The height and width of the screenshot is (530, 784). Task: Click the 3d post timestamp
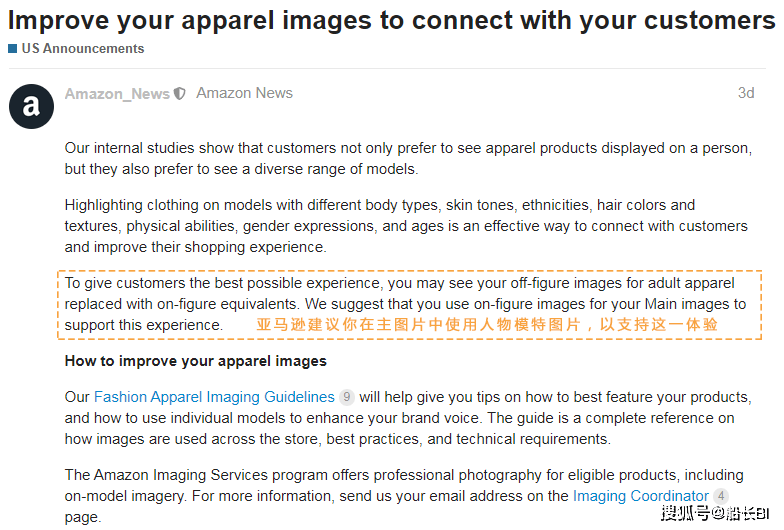746,93
